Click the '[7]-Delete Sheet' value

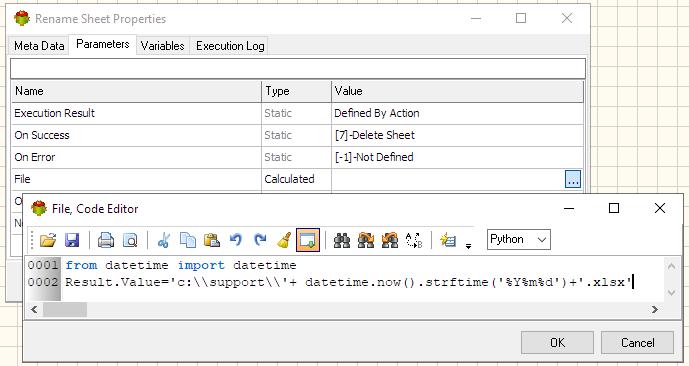(375, 135)
